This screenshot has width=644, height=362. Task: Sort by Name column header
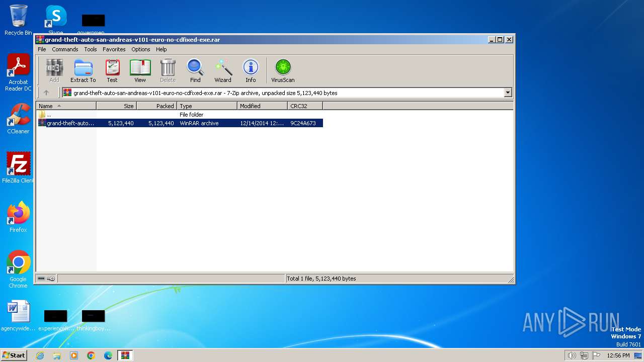tap(66, 106)
